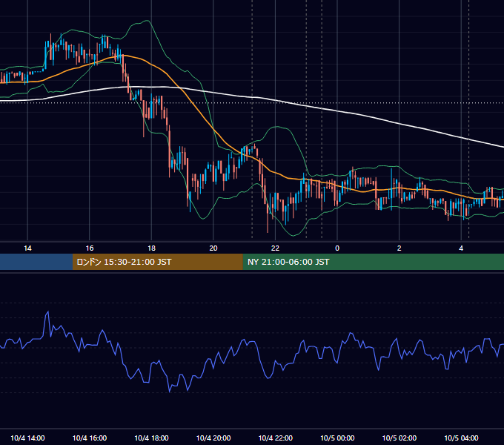504x445 pixels.
Task: Click the blue session band before London
Action: coord(36,262)
